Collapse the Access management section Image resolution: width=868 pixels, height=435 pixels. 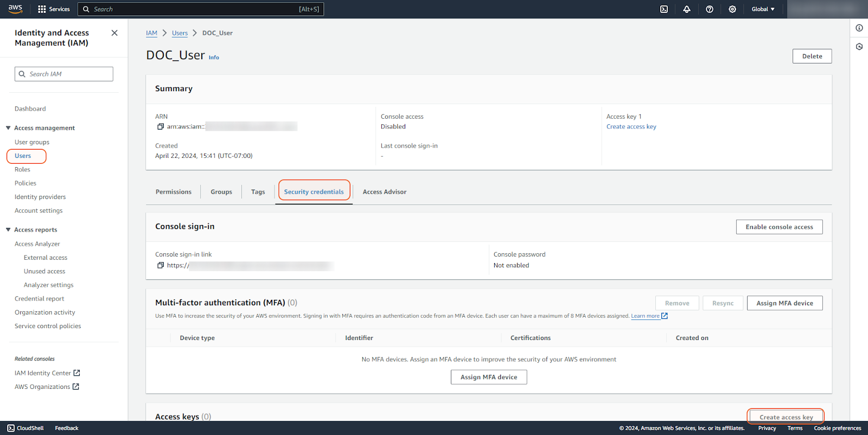click(x=8, y=128)
